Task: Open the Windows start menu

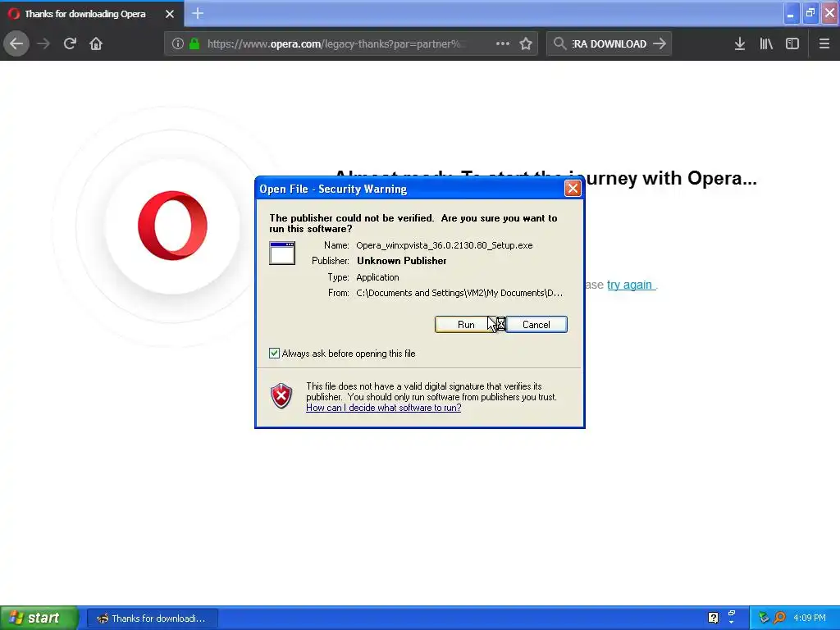Action: coord(39,619)
